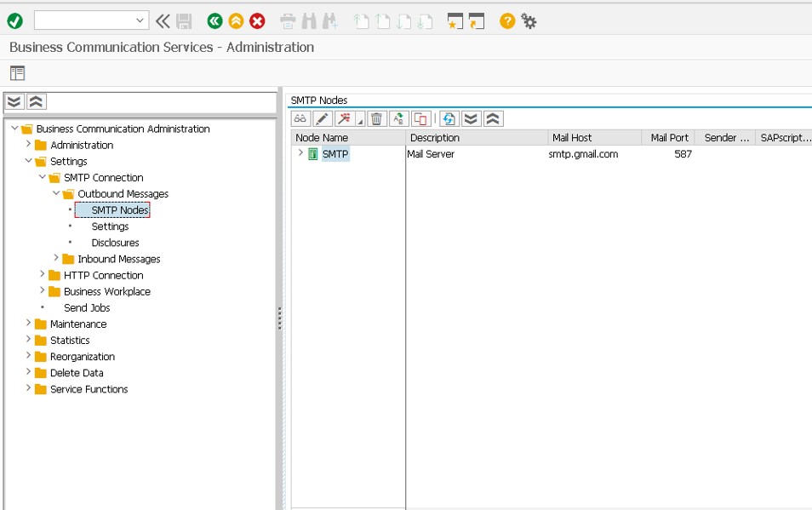Collapse all rows in the SMTP Nodes list

(493, 119)
